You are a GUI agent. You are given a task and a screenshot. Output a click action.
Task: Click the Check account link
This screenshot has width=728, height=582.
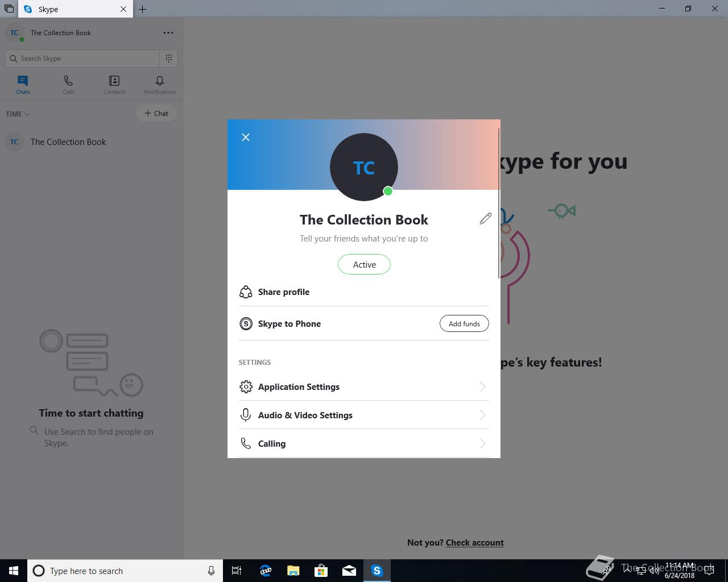[475, 542]
